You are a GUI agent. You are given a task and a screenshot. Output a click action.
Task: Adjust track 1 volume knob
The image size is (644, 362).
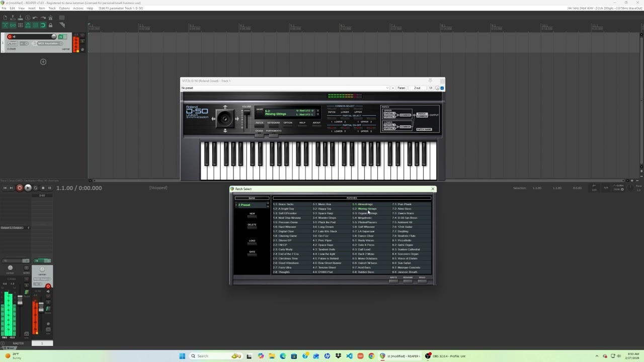pyautogui.click(x=54, y=37)
